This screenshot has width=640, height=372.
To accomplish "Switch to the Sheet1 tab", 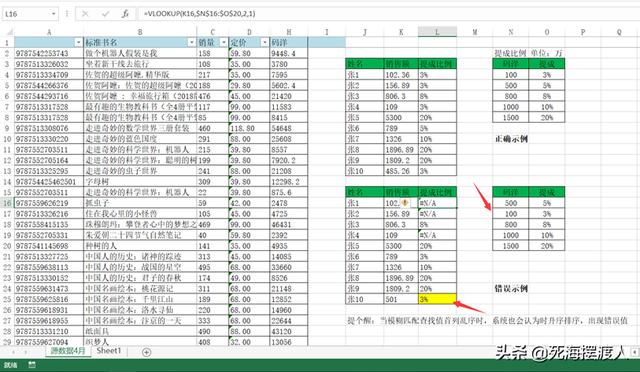I will pyautogui.click(x=109, y=350).
